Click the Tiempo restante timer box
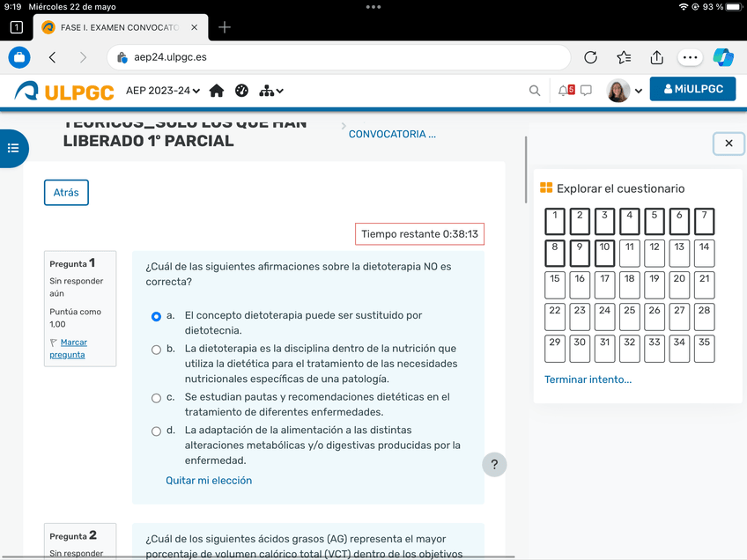The image size is (747, 560). point(419,234)
